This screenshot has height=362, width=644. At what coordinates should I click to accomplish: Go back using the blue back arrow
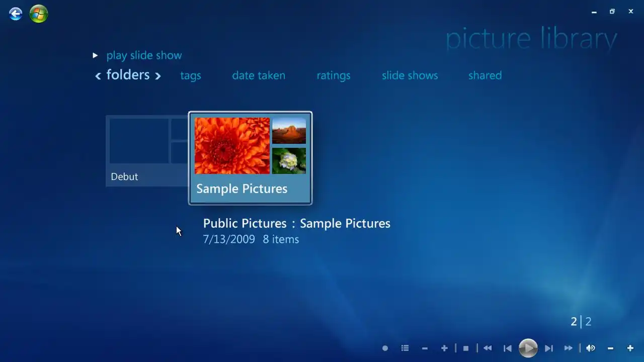pos(16,14)
